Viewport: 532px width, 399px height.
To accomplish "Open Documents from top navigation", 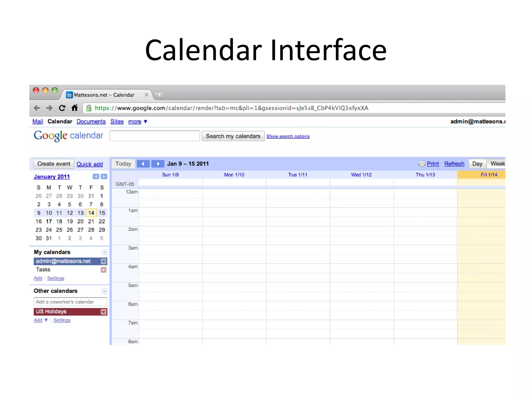I will [91, 122].
